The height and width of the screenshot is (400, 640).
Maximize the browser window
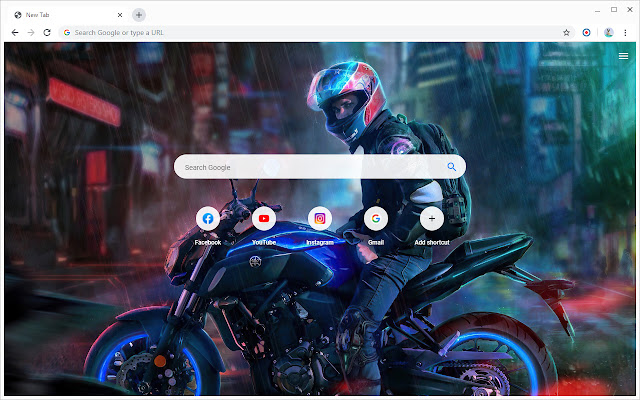coord(614,9)
